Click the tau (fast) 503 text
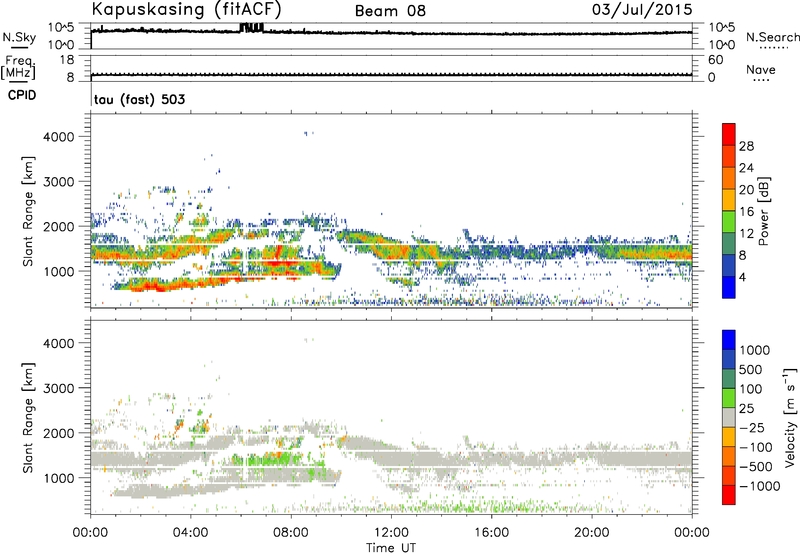This screenshot has height=554, width=800. [139, 99]
